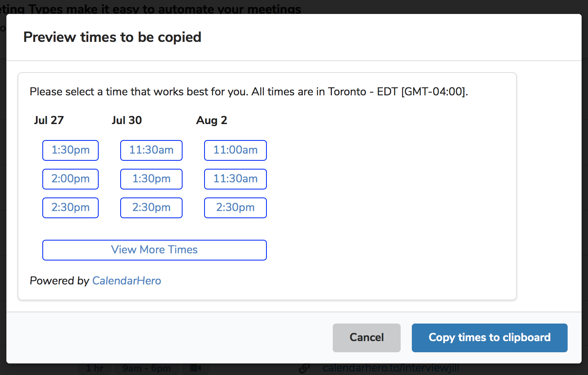Click the video camera icon behind dialog
Screen dimensions: 588x375
[x=196, y=368]
